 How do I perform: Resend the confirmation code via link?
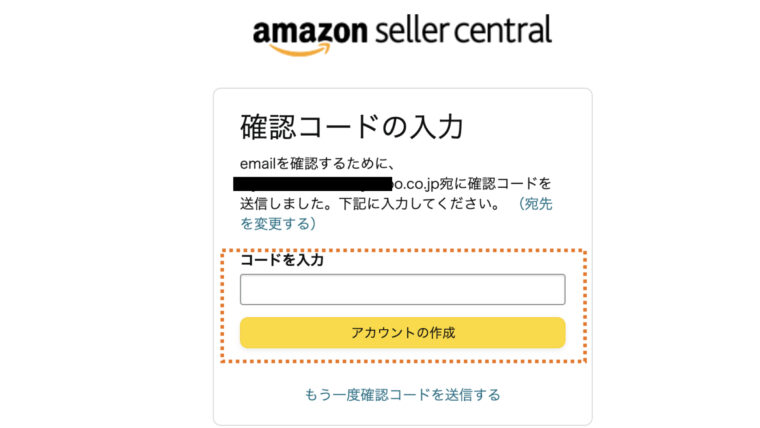click(x=402, y=395)
